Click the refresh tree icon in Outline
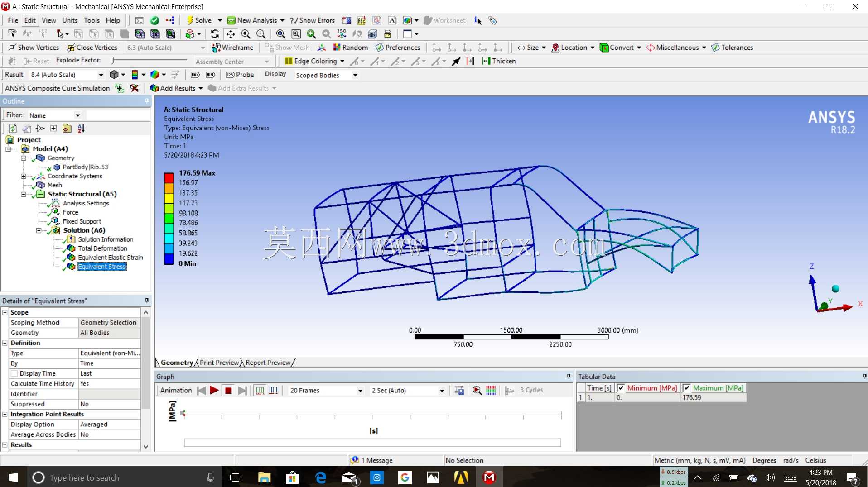 click(13, 129)
